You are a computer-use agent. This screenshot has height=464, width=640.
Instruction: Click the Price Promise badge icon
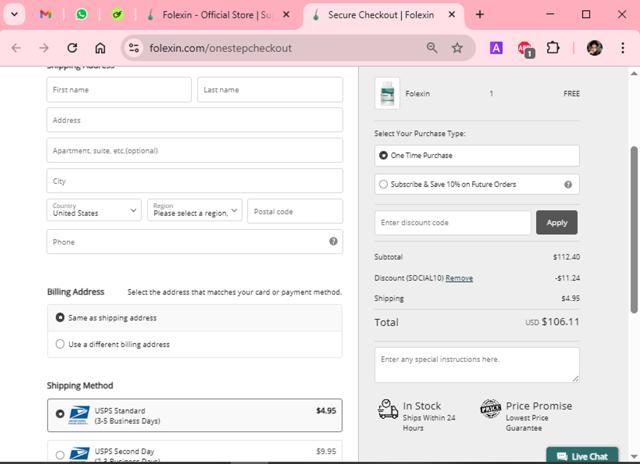(490, 408)
